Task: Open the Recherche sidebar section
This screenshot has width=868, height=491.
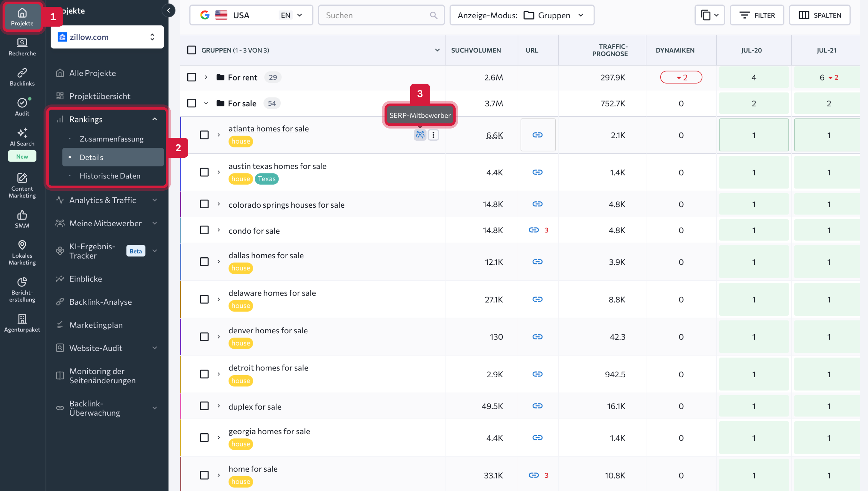Action: pyautogui.click(x=22, y=47)
